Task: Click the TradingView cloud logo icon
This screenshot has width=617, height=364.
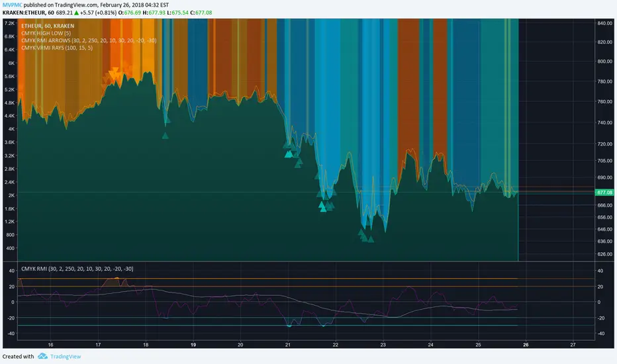Action: (44, 356)
